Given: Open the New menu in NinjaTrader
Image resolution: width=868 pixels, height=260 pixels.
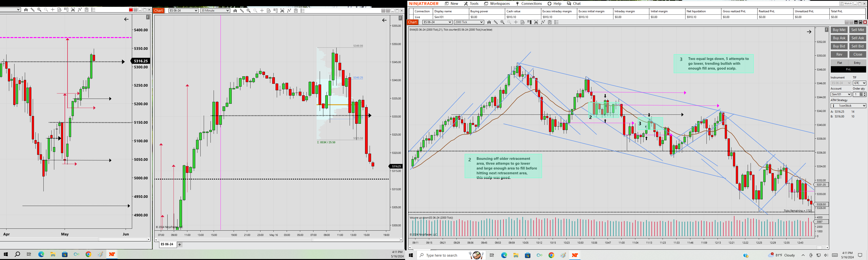Looking at the screenshot, I should [x=452, y=4].
